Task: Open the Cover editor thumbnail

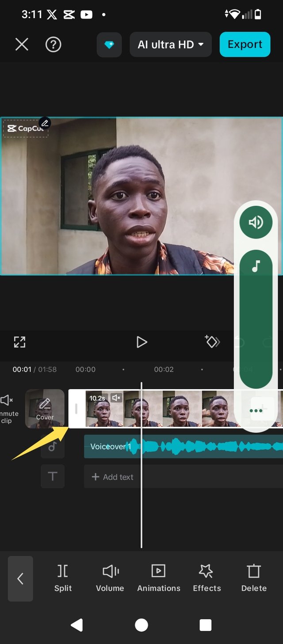Action: 45,409
